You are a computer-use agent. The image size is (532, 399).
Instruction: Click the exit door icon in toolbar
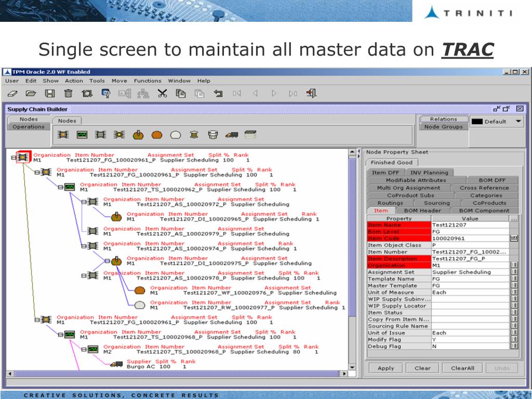tap(312, 94)
